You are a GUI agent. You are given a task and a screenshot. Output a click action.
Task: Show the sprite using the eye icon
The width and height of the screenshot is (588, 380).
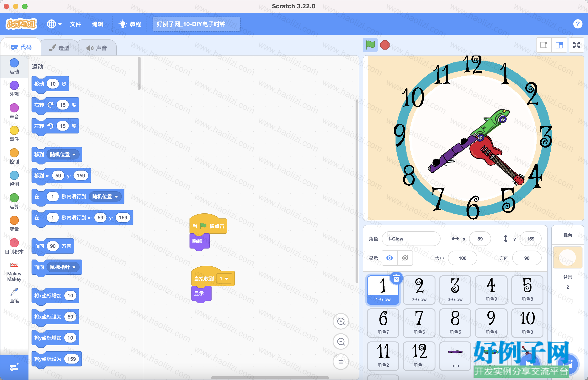coord(390,258)
